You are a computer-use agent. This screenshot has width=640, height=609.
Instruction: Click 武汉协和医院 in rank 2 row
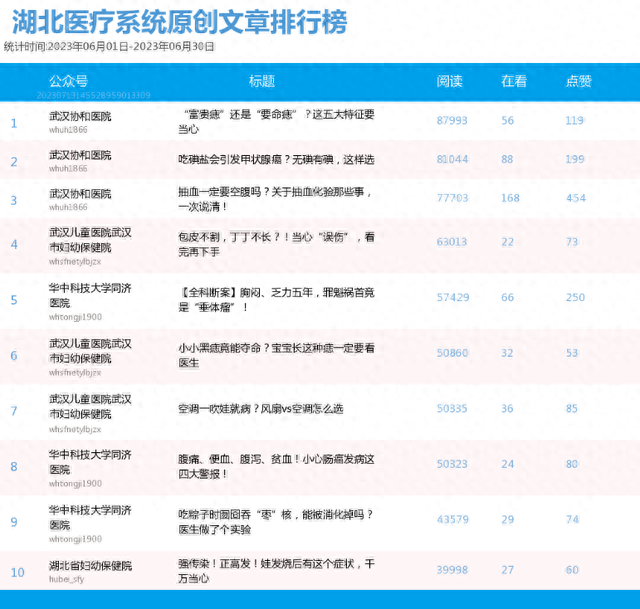(x=80, y=155)
